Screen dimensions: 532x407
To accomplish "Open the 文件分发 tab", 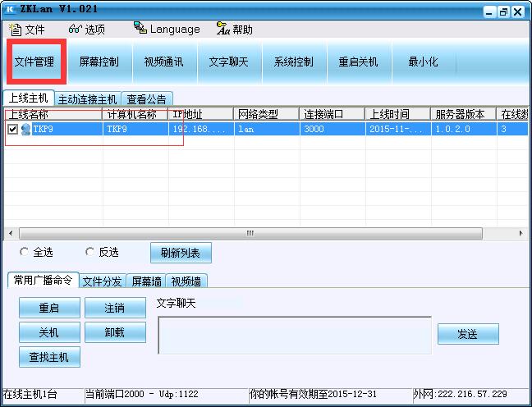I will coord(103,281).
